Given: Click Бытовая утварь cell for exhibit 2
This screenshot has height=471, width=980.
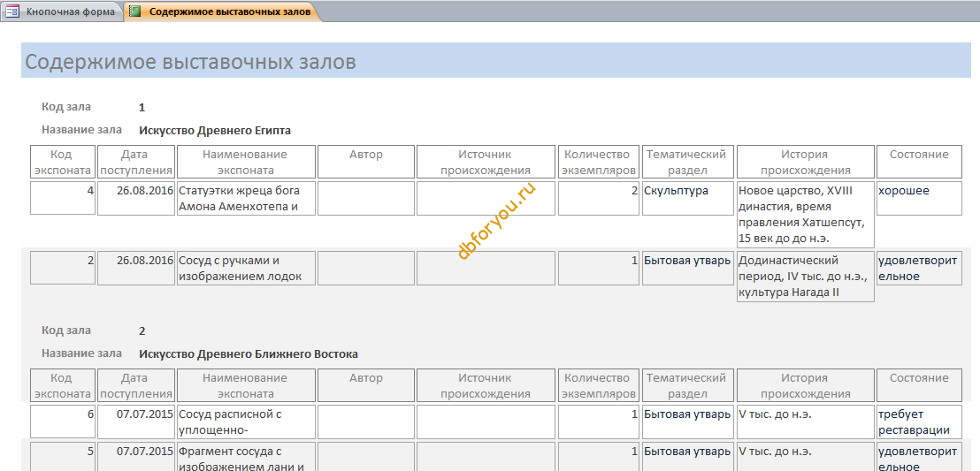Looking at the screenshot, I should click(688, 268).
